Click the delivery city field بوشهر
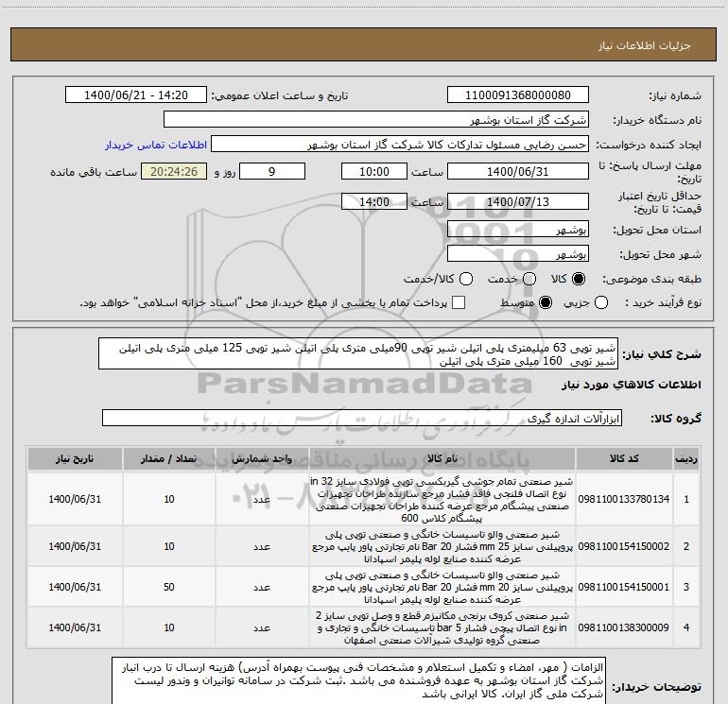Image resolution: width=728 pixels, height=704 pixels. pyautogui.click(x=518, y=253)
